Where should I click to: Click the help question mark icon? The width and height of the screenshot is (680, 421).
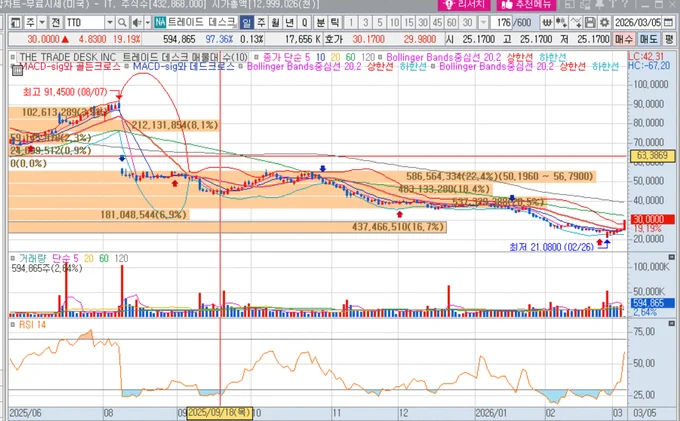(624, 4)
